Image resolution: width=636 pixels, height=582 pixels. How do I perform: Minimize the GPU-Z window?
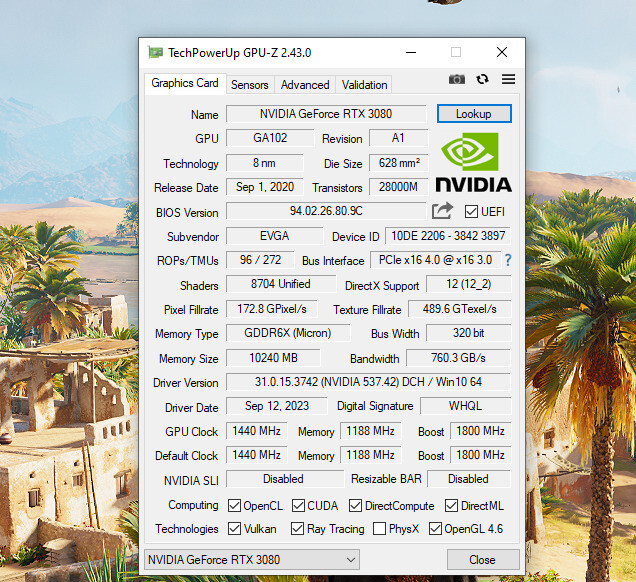click(411, 52)
